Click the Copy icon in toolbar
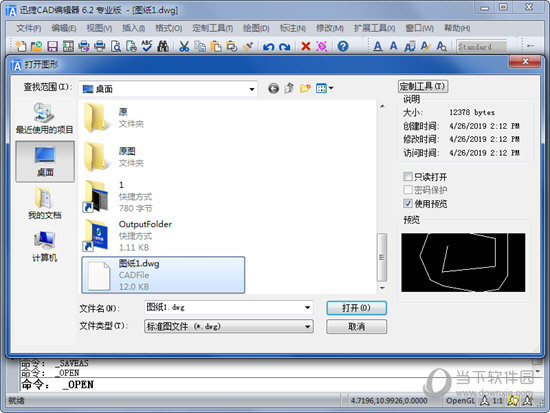550x413 pixels. (200, 46)
